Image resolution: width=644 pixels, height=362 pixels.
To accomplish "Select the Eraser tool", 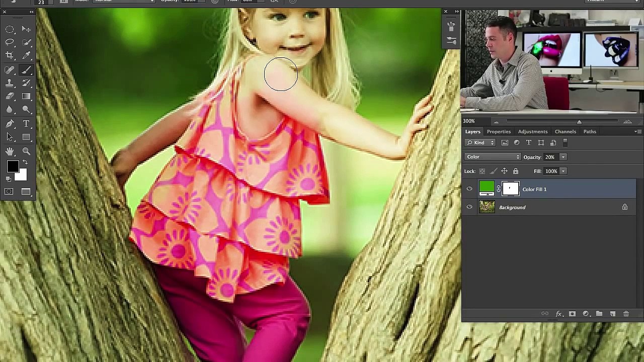I will [10, 96].
